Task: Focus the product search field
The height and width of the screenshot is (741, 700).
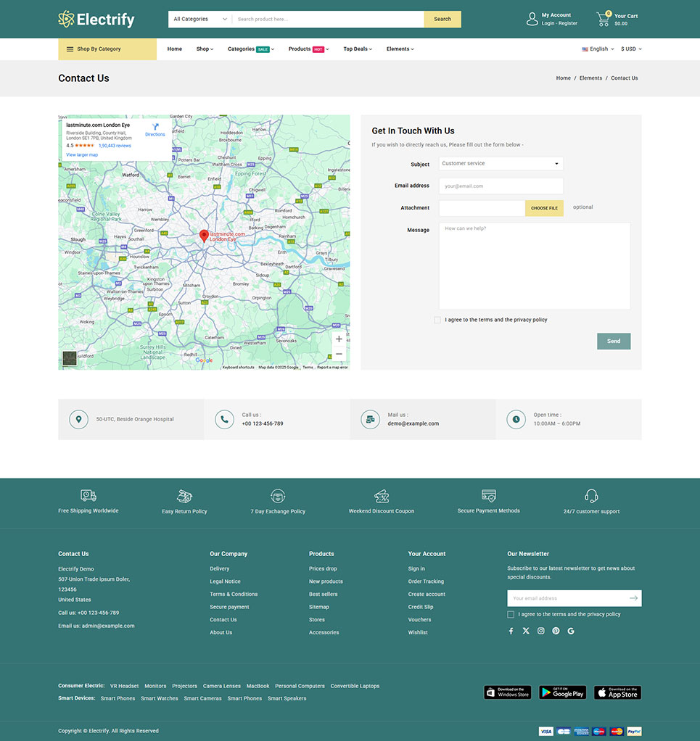Action: (328, 20)
